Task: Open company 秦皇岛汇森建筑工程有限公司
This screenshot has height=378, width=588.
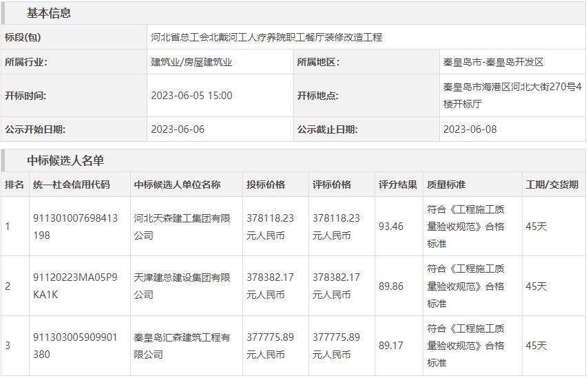Action: tap(182, 346)
